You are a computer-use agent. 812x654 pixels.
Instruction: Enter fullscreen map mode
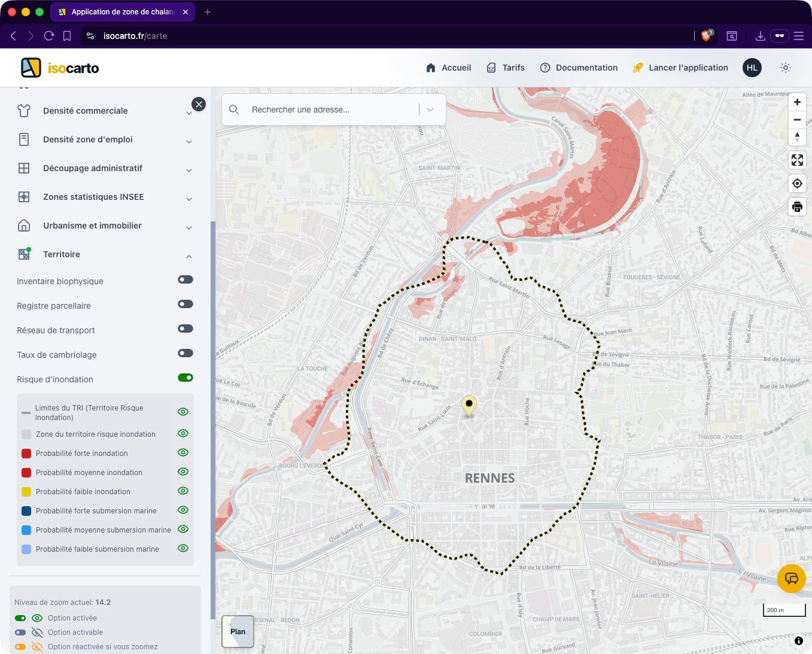coord(797,160)
